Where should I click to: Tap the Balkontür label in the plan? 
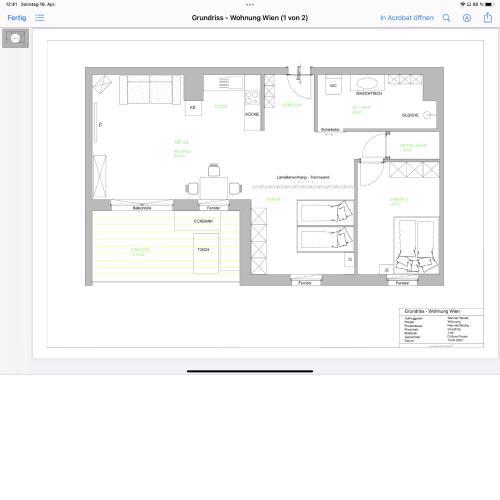(142, 208)
